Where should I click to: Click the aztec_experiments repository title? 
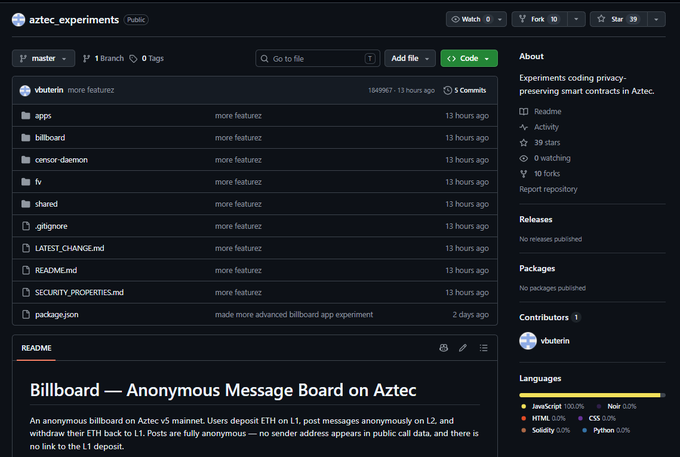(74, 20)
